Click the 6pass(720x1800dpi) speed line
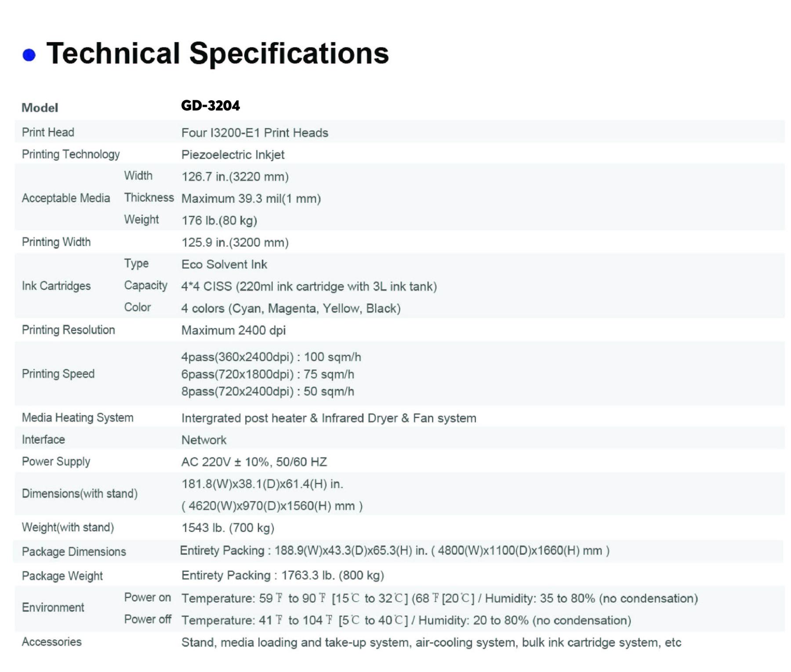Viewport: 791px width, 672px height. point(267,374)
